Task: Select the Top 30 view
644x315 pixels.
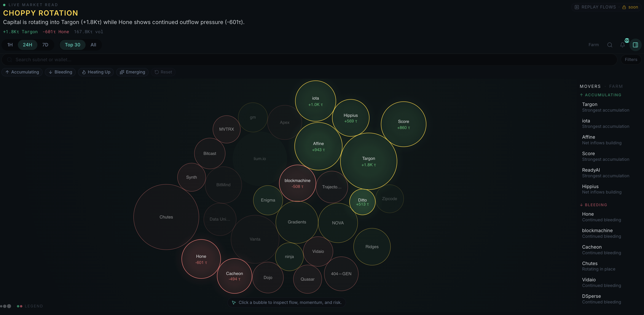Action: point(72,45)
